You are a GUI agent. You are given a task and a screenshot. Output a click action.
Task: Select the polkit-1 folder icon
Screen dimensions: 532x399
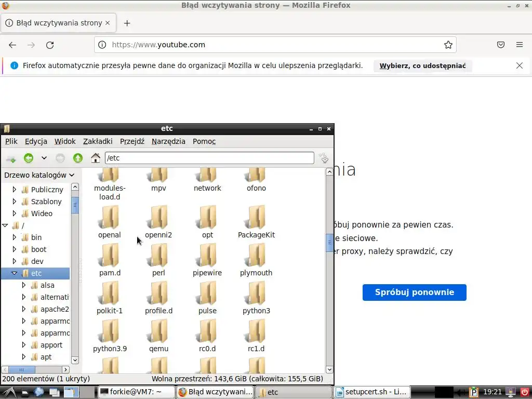click(x=109, y=293)
